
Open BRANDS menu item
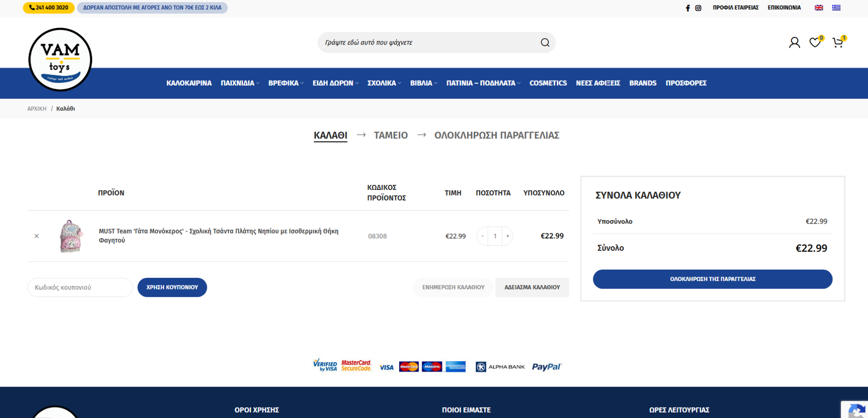643,83
